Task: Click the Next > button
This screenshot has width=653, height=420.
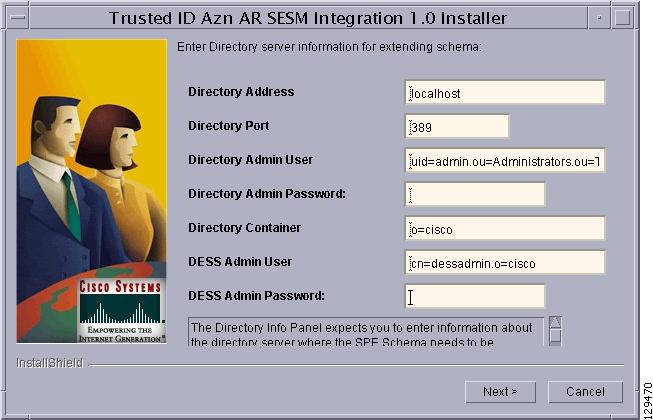Action: point(500,392)
